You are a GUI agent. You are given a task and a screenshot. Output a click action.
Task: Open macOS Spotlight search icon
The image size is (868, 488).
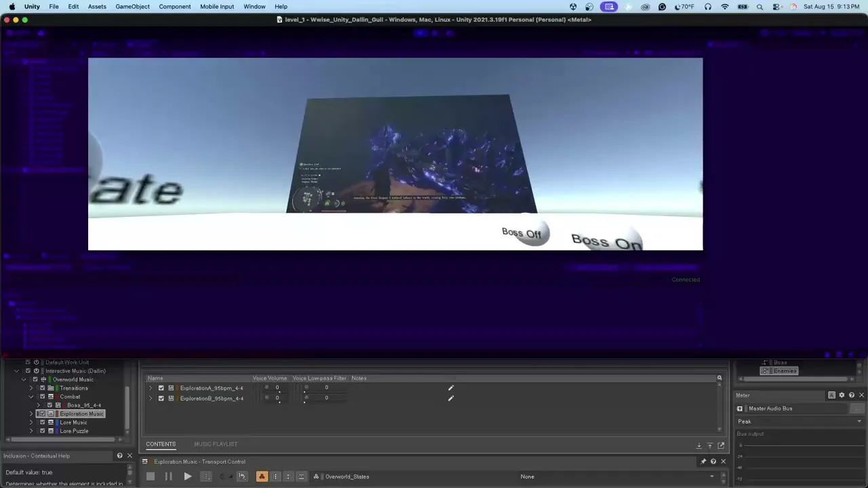[x=759, y=7]
